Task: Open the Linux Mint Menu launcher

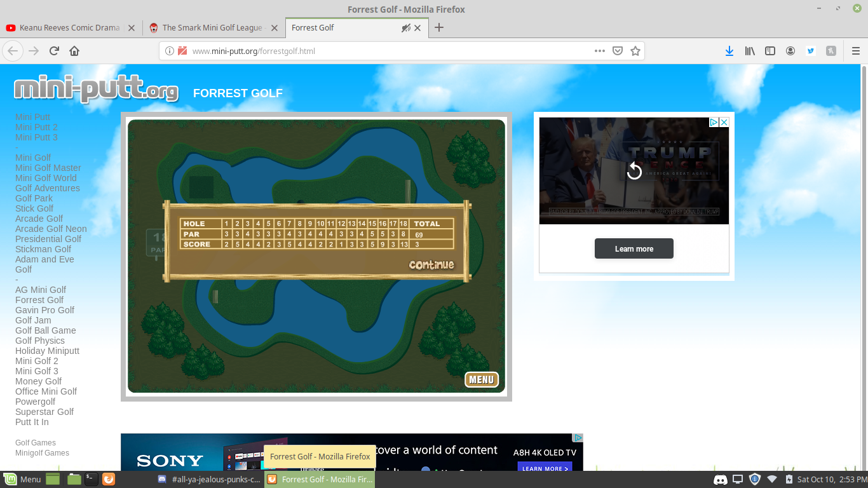Action: click(x=22, y=479)
